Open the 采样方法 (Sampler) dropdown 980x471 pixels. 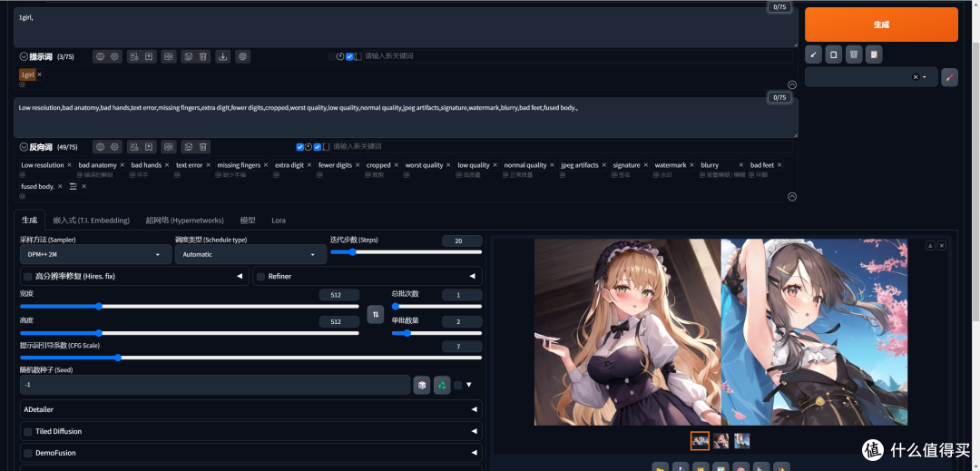(95, 254)
